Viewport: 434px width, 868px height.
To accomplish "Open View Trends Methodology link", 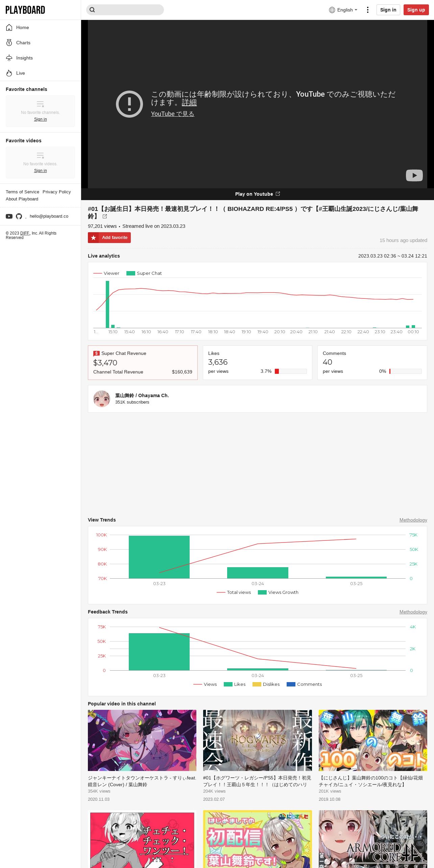I will tap(413, 520).
